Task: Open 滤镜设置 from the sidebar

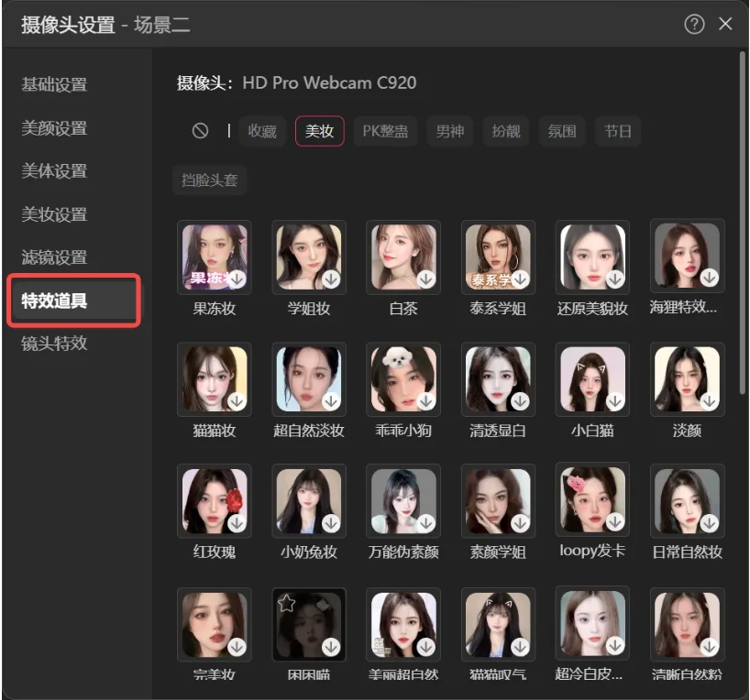Action: pyautogui.click(x=54, y=257)
